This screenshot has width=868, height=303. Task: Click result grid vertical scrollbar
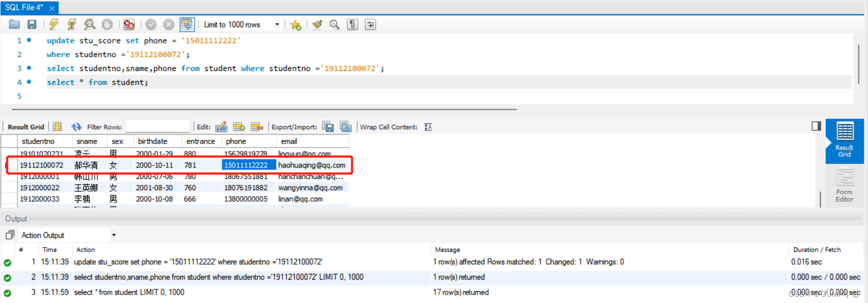[x=820, y=199]
